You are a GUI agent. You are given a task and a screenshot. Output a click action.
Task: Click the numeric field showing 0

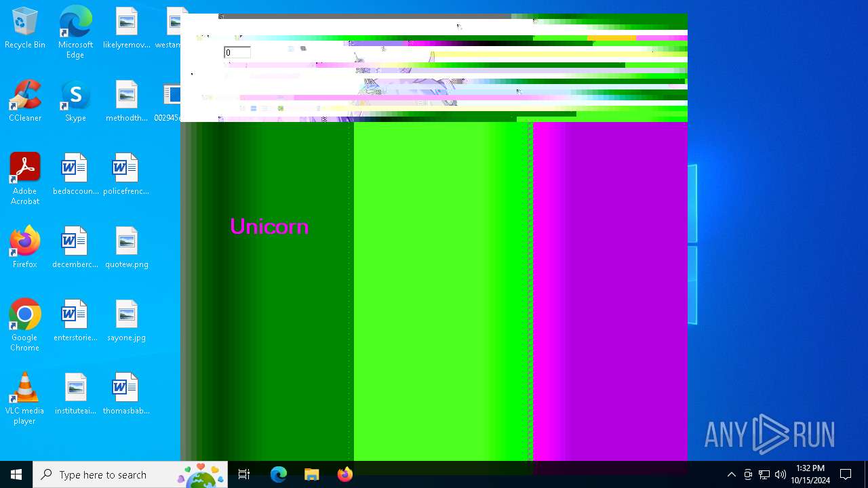pyautogui.click(x=237, y=52)
